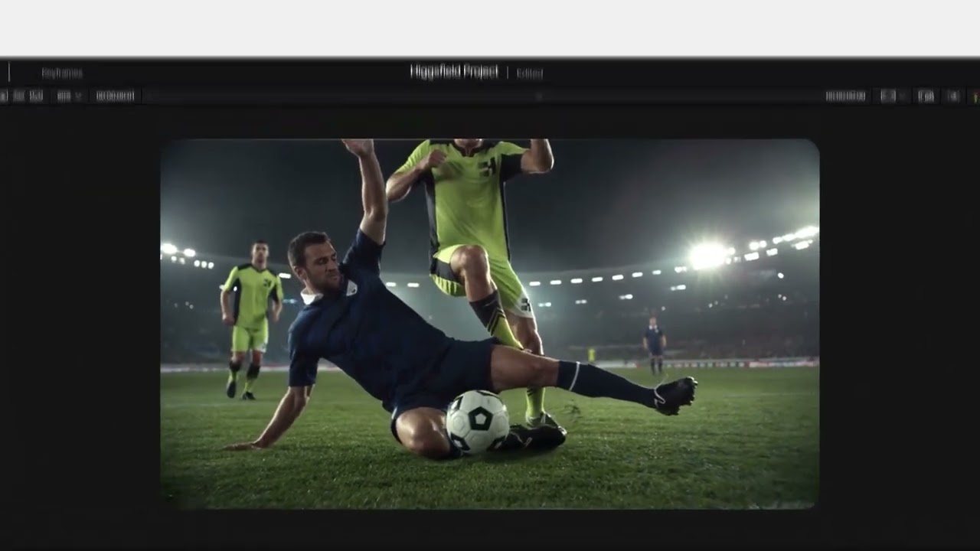Viewport: 980px width, 551px height.
Task: Click the Higgsfield Project title
Action: [x=454, y=72]
